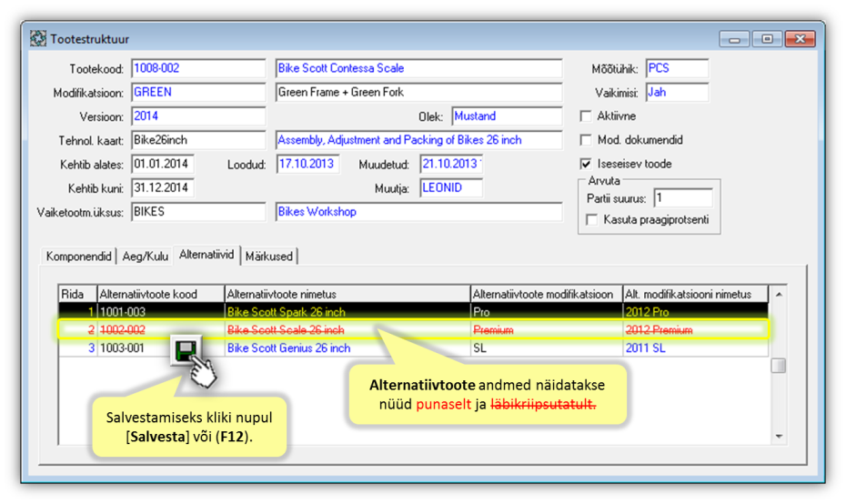
Task: Click the Pro modification cell
Action: click(x=547, y=312)
